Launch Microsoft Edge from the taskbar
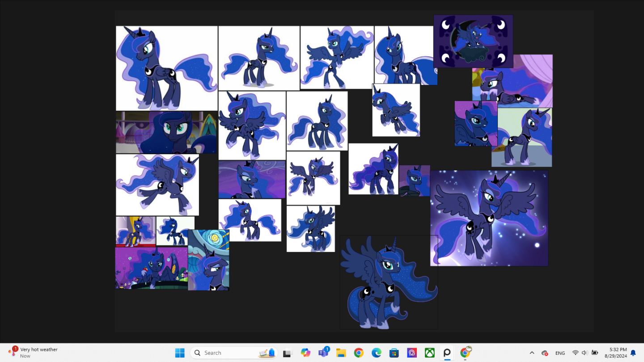This screenshot has height=362, width=644. [x=376, y=353]
